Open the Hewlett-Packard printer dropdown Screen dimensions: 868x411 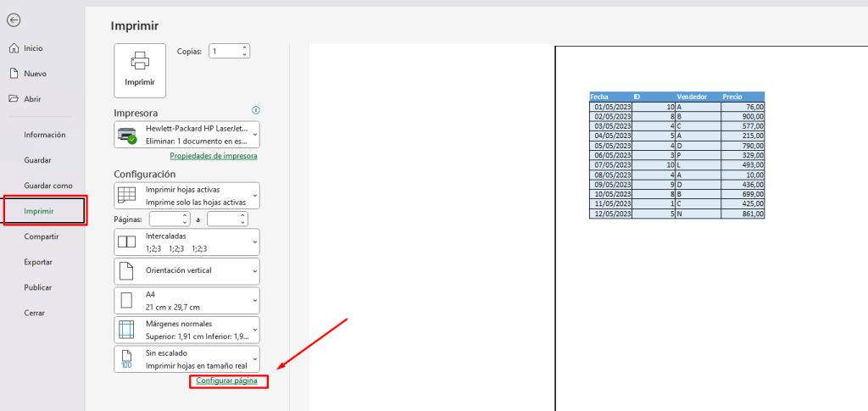(x=186, y=135)
